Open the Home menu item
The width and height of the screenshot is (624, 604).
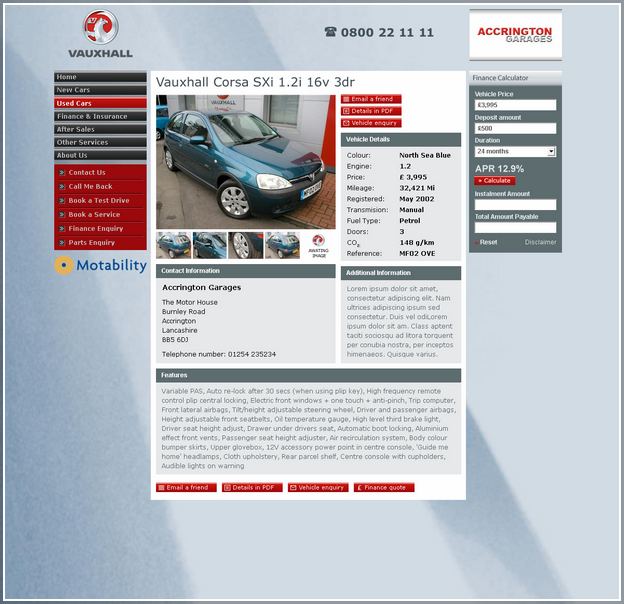coord(100,77)
